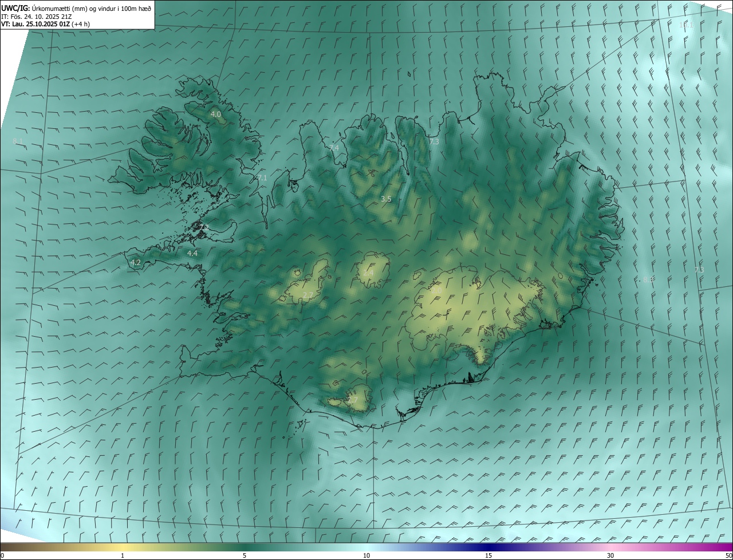Click the 3.5 value label
Image resolution: width=733 pixels, height=560 pixels.
pos(386,199)
